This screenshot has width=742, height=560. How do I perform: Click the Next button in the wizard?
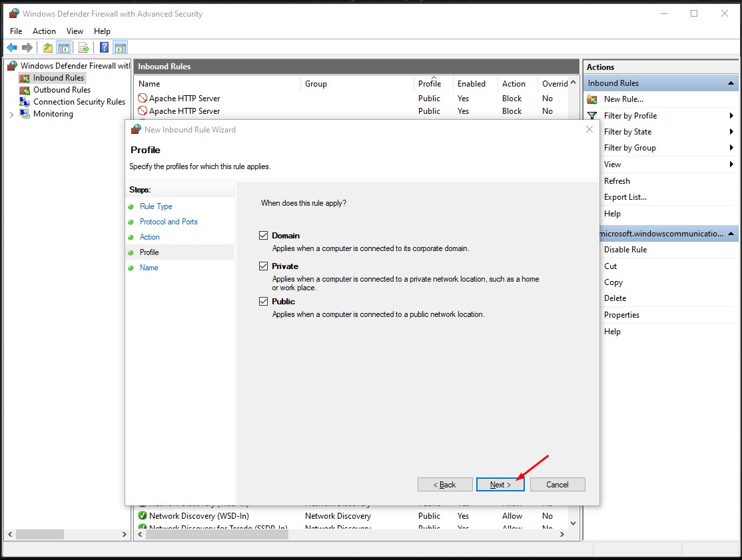click(x=500, y=484)
